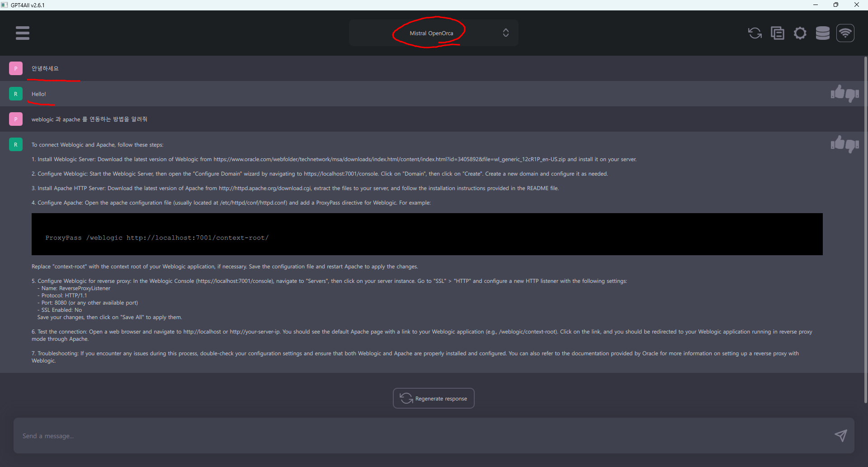Click step "6. Test the connection" text
This screenshot has height=467, width=868.
coord(422,335)
